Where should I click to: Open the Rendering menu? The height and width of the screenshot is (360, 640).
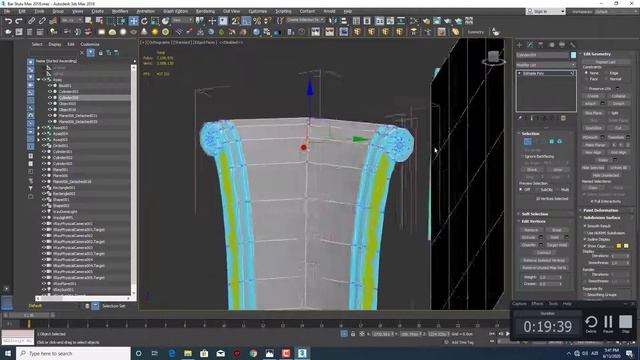click(205, 11)
